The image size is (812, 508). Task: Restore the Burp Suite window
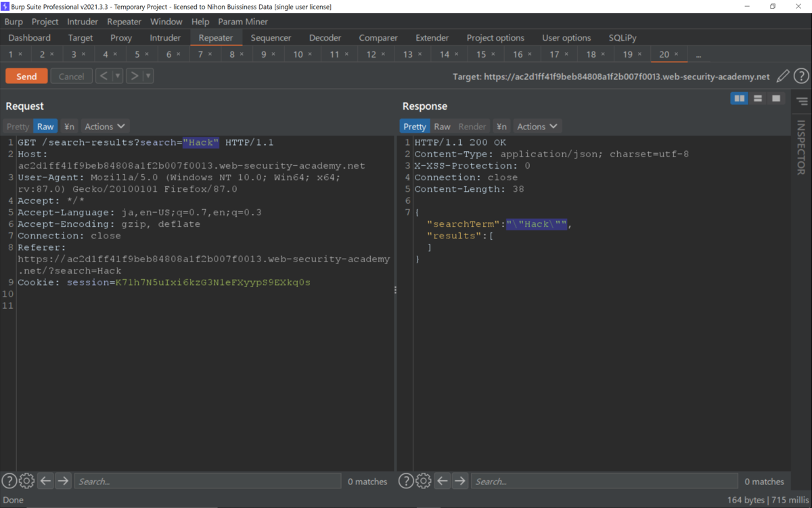(772, 6)
